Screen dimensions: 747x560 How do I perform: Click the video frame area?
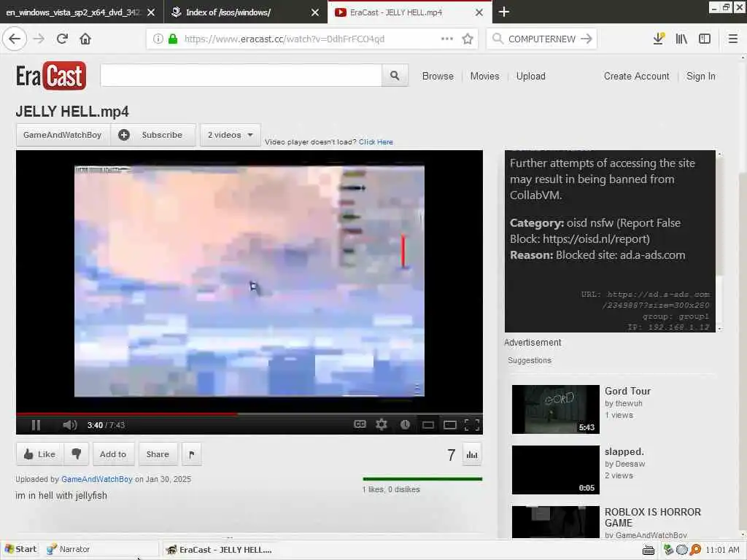coord(249,281)
